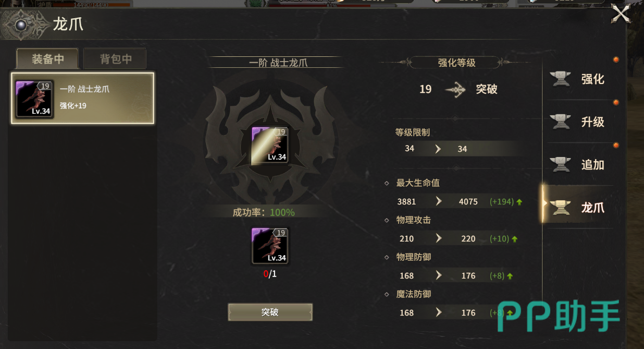Click the anvil icon beside 强化

point(561,79)
